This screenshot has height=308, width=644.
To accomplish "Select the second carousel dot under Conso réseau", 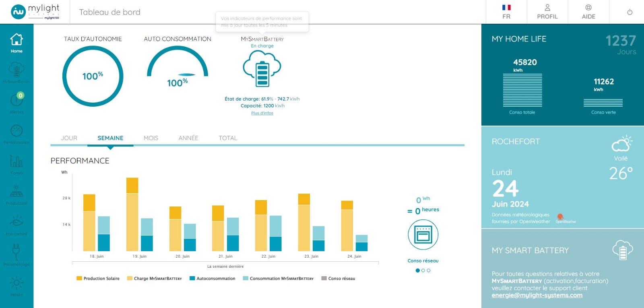I will (x=423, y=271).
